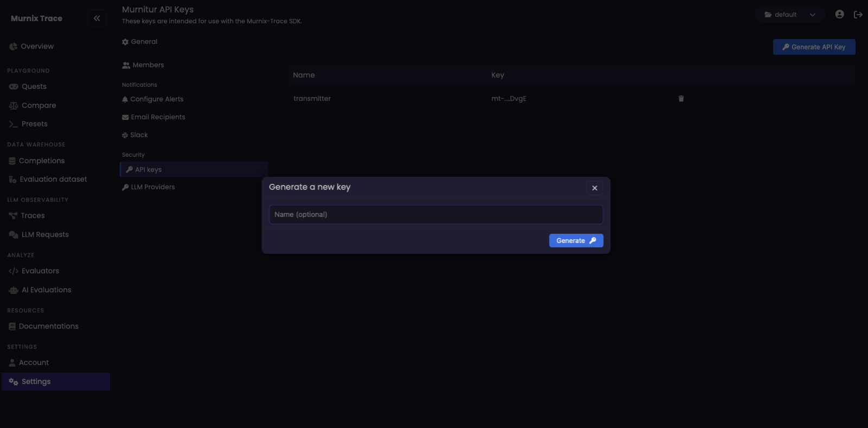Viewport: 868px width, 428px height.
Task: Collapse the sidebar with the double-chevron button
Action: pos(97,18)
